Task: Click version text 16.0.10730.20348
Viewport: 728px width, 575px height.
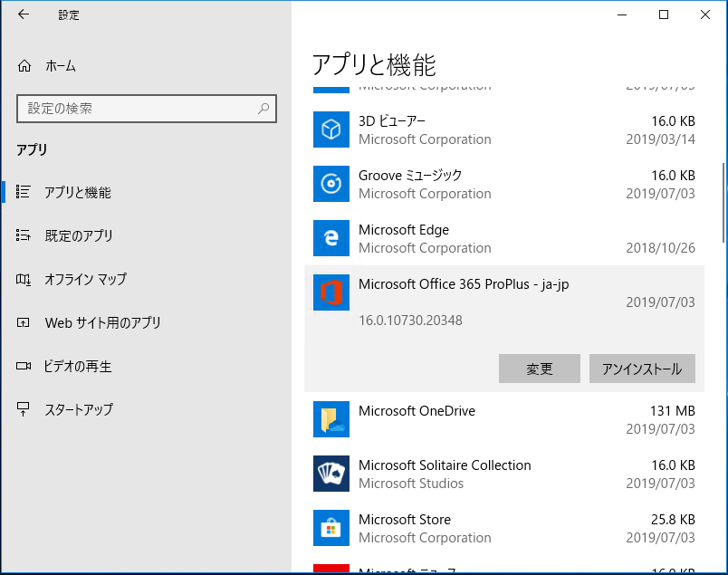Action: 410,321
